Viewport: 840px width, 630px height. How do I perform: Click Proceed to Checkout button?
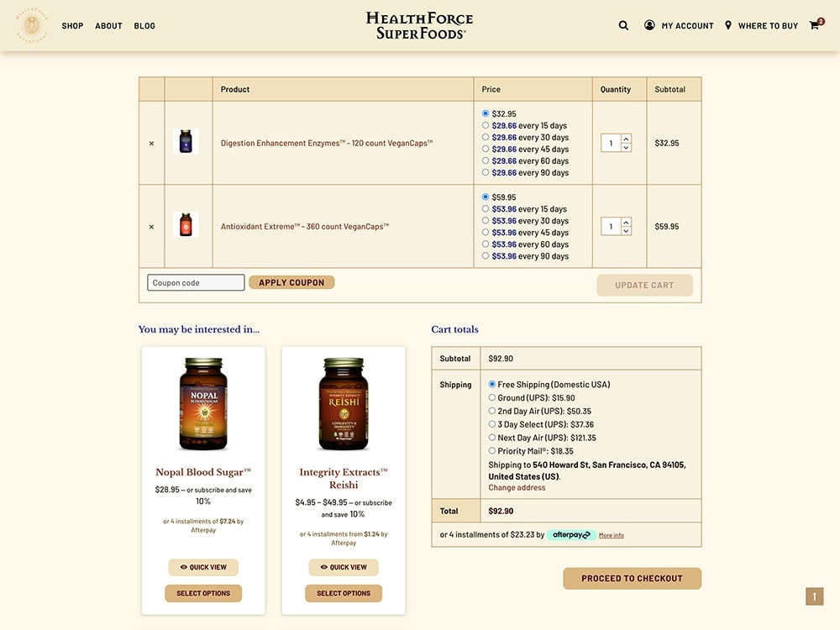pos(633,579)
